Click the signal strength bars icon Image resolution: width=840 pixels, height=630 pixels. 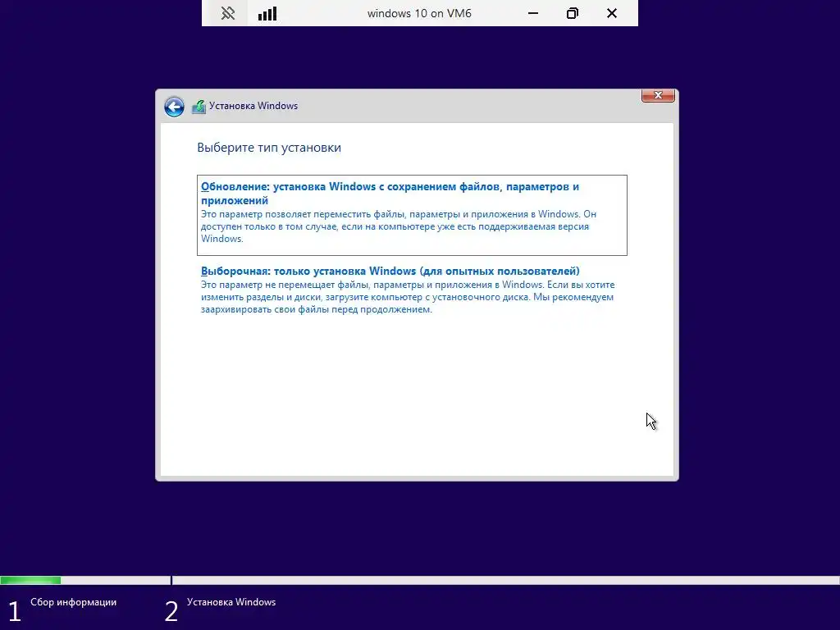(267, 13)
